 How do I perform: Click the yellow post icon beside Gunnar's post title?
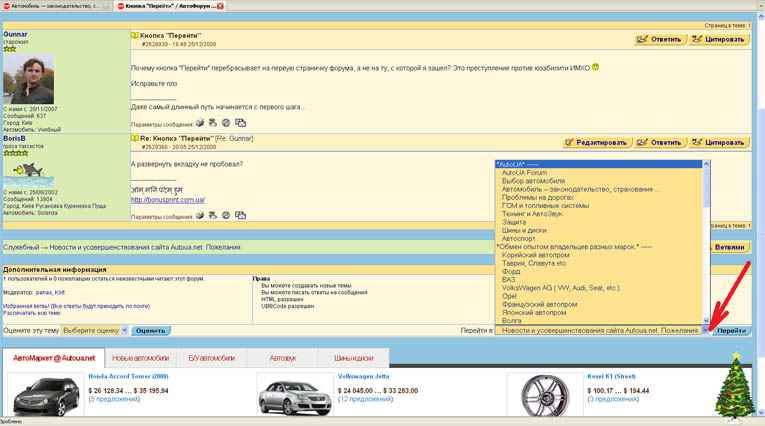135,35
